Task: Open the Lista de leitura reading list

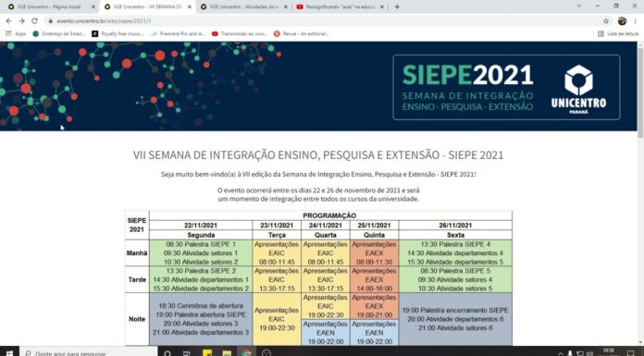Action: [618, 33]
